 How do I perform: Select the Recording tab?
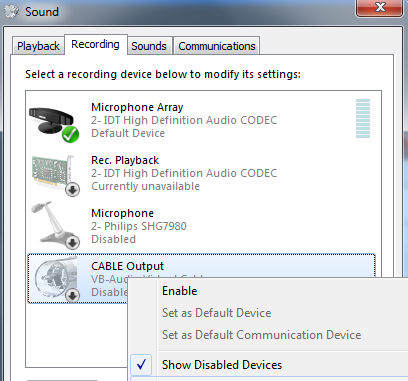coord(96,44)
